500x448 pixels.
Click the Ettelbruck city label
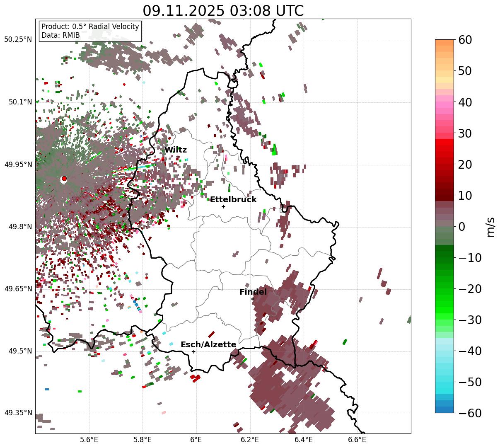click(233, 199)
